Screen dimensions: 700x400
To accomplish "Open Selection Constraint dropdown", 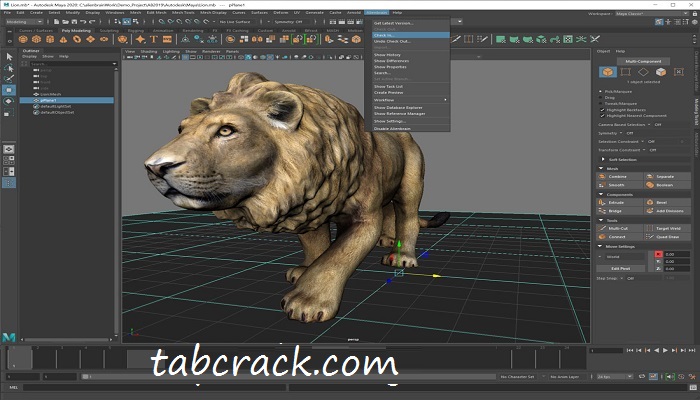I will pyautogui.click(x=643, y=142).
